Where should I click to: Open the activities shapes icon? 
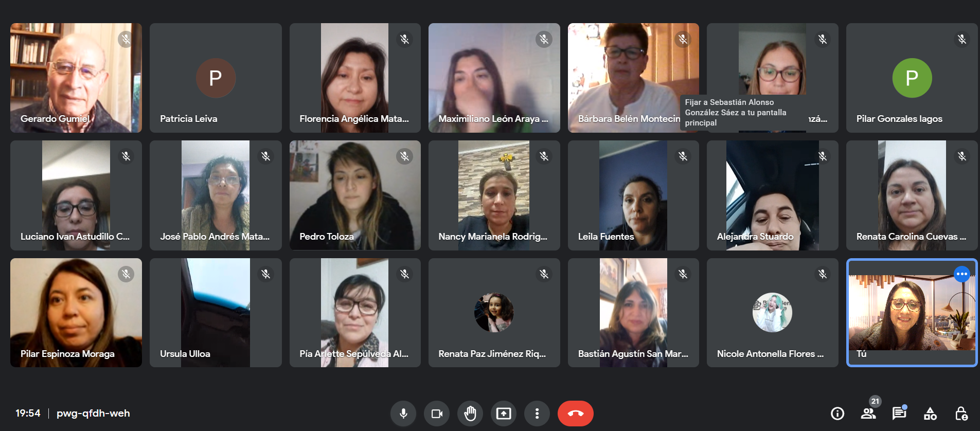pos(930,414)
